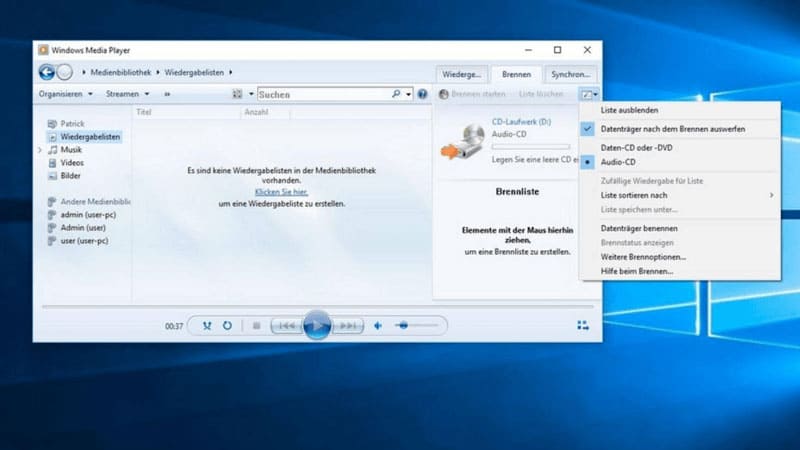Open view options dropdown arrow
Image resolution: width=800 pixels, height=450 pixels.
pos(251,94)
